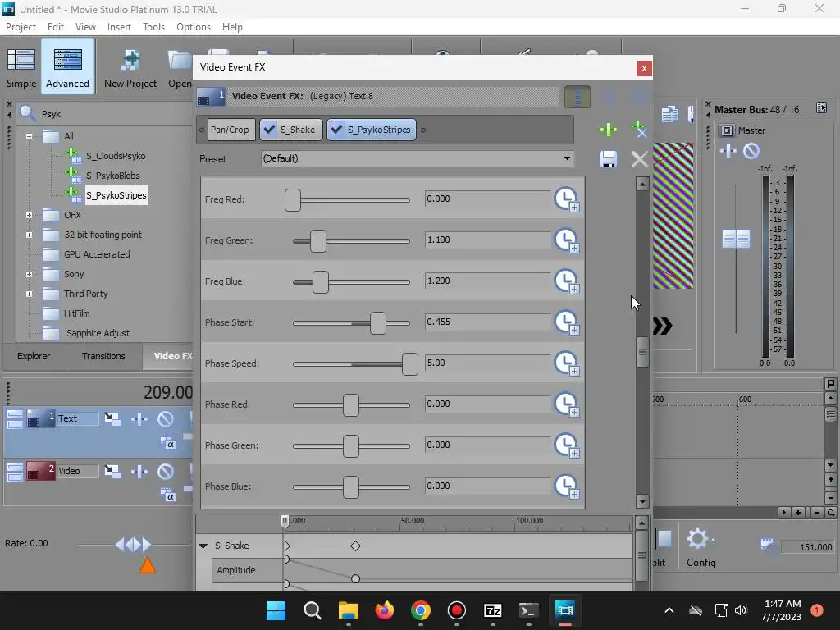This screenshot has height=630, width=840.
Task: Animate the Phase Speed parameter clock icon
Action: click(x=566, y=363)
